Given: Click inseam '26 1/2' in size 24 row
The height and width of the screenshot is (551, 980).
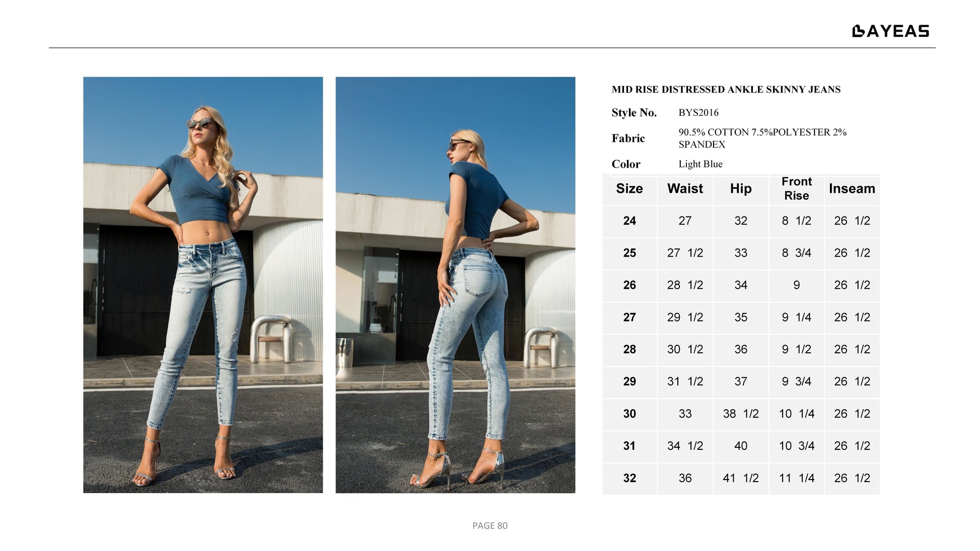Looking at the screenshot, I should pyautogui.click(x=852, y=221).
